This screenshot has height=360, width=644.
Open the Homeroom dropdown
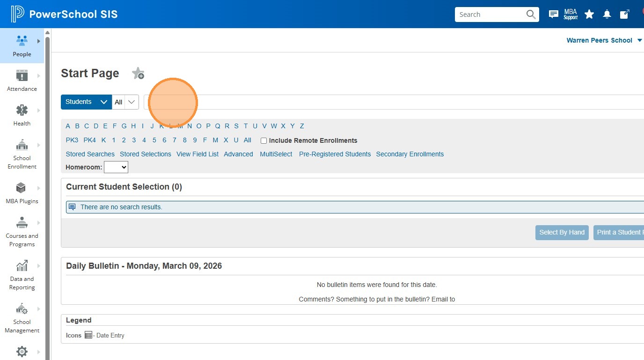click(x=116, y=167)
